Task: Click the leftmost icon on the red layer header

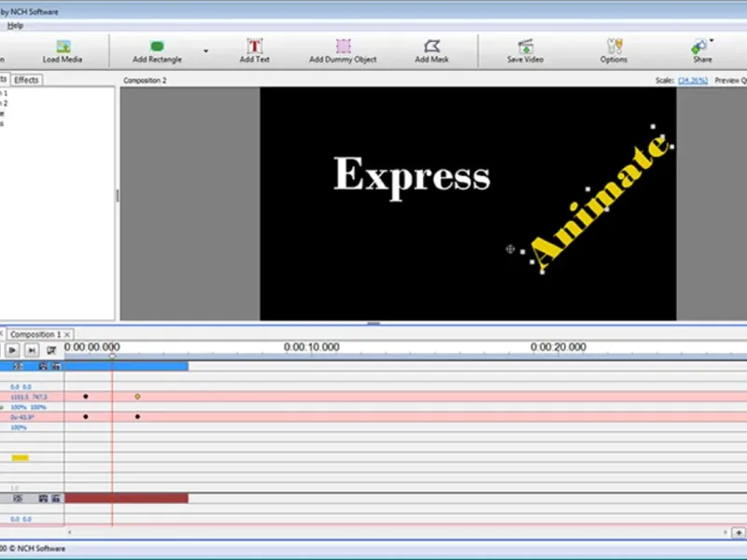Action: point(18,498)
